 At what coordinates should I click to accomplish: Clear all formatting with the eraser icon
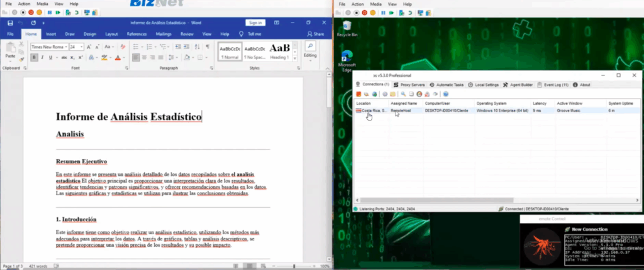(122, 47)
